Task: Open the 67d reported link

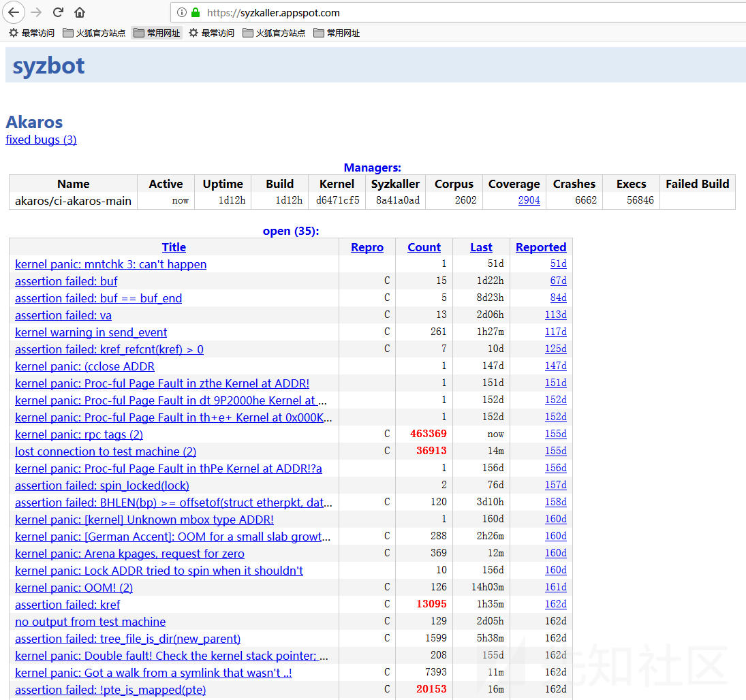Action: 559,281
